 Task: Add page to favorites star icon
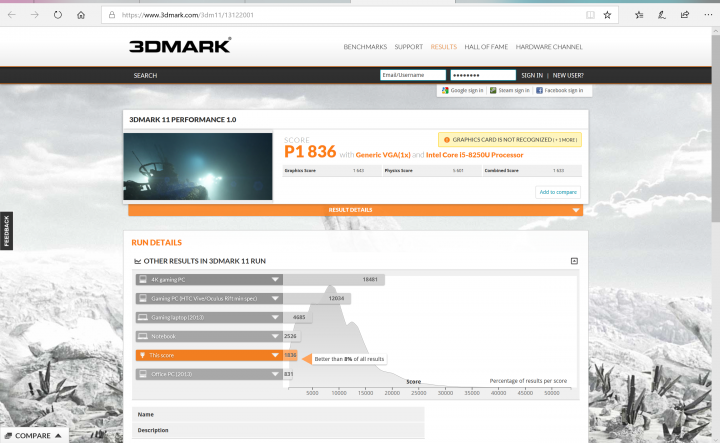tap(607, 15)
